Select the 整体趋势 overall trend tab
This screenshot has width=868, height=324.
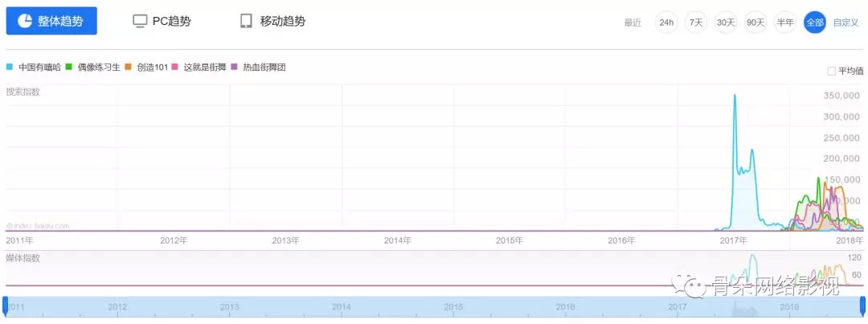pos(51,21)
